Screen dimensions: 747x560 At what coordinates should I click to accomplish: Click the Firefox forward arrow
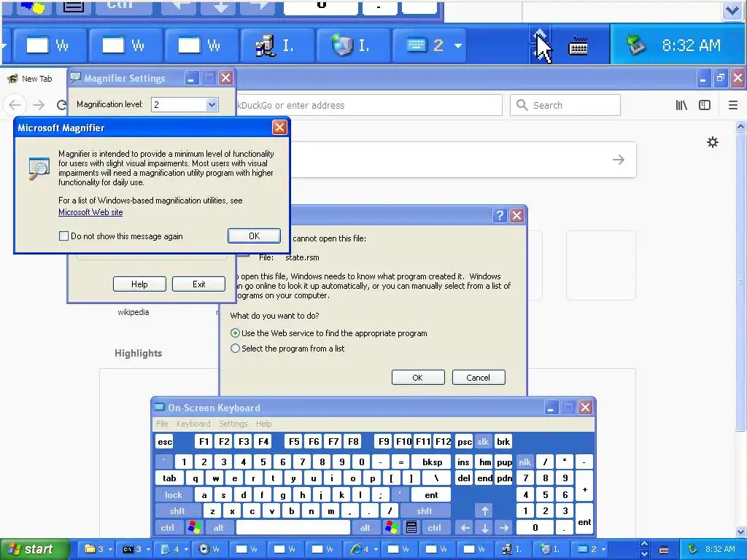[x=39, y=105]
